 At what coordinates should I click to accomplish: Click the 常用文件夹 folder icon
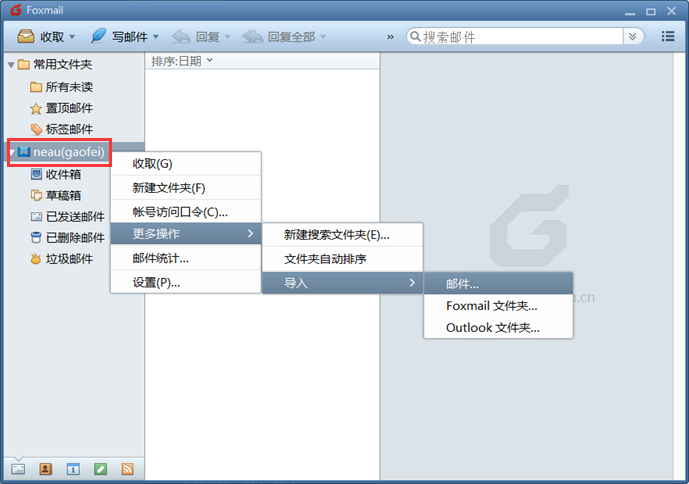(x=24, y=65)
